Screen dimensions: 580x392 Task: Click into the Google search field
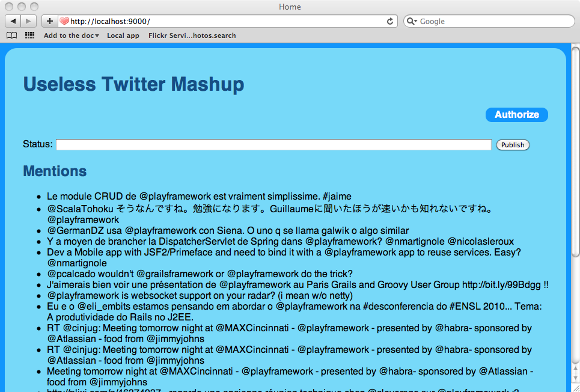(x=493, y=21)
